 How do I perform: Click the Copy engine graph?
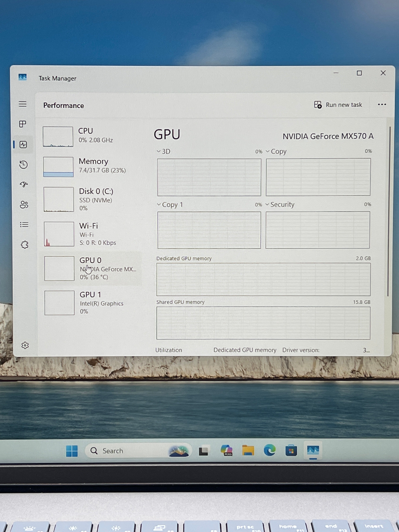(318, 177)
